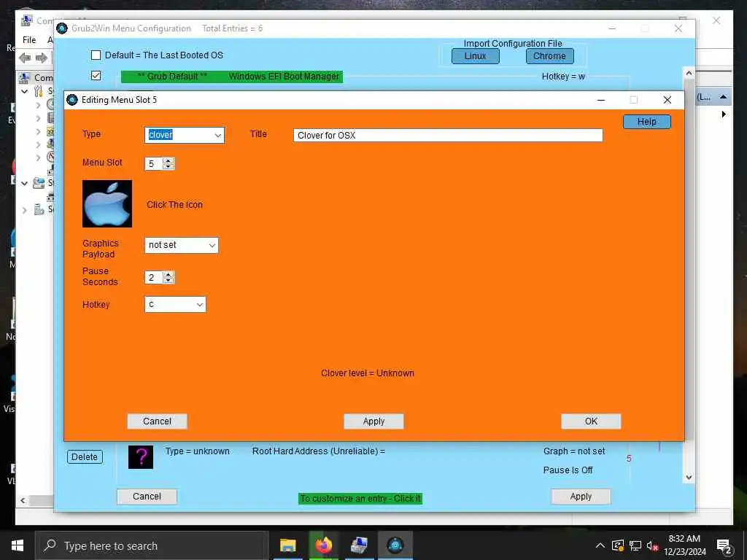Viewport: 747px width, 560px height.
Task: Open the Windows Start menu
Action: (x=18, y=545)
